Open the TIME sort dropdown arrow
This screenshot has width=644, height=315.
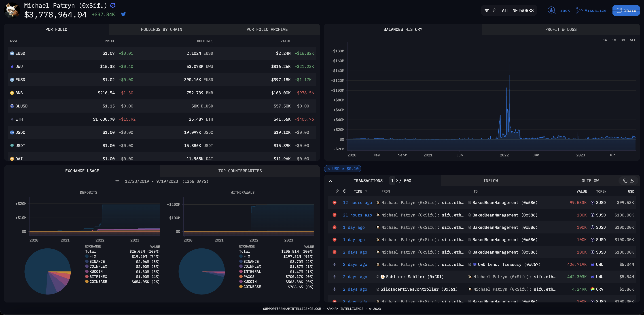(366, 191)
